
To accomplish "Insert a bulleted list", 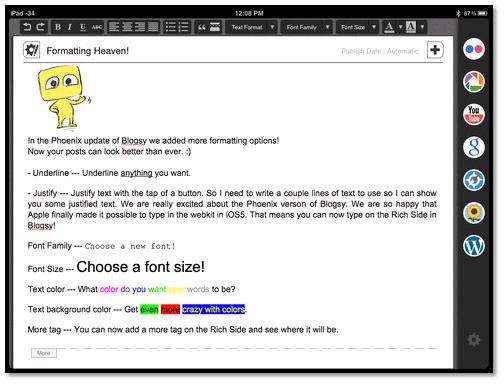I will (x=170, y=27).
